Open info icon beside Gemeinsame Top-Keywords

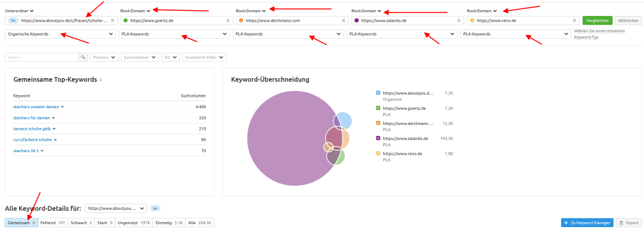pos(101,80)
